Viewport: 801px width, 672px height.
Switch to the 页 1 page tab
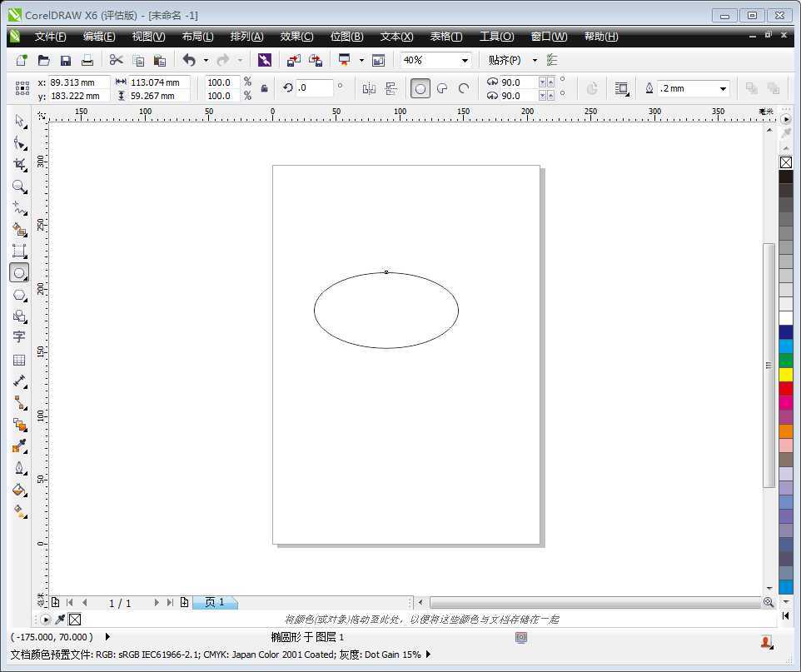(215, 602)
